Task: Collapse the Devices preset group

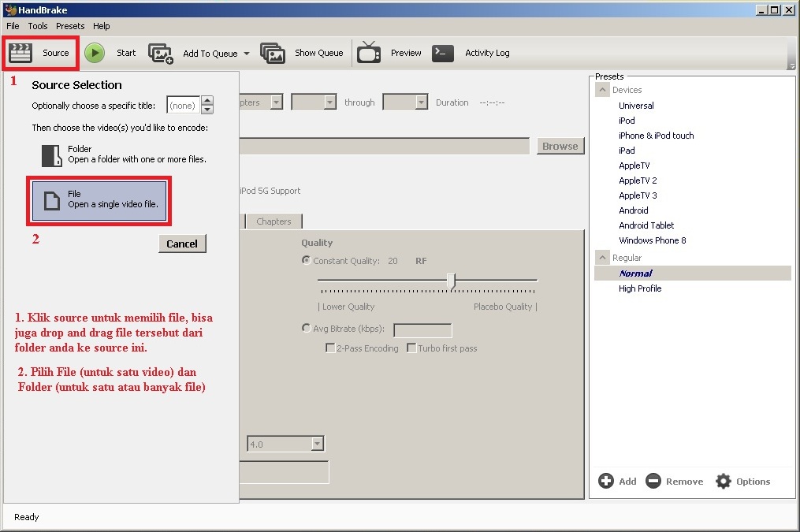Action: point(602,90)
